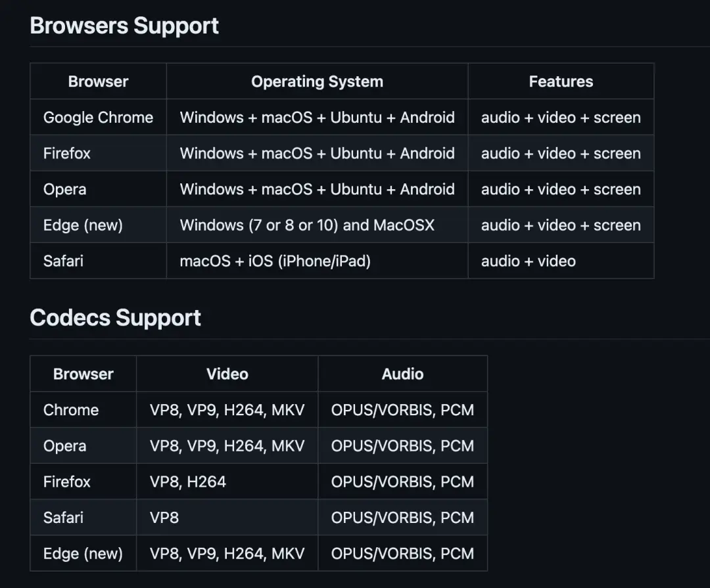Image resolution: width=710 pixels, height=588 pixels.
Task: Click Opera's 'VP8, VP9, H264, MKV' cell
Action: 227,446
